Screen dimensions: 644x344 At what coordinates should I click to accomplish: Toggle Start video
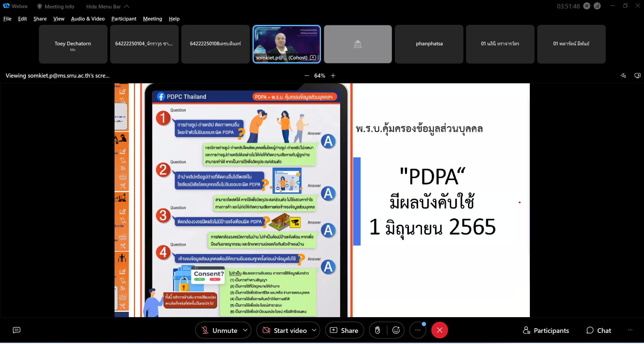(284, 330)
